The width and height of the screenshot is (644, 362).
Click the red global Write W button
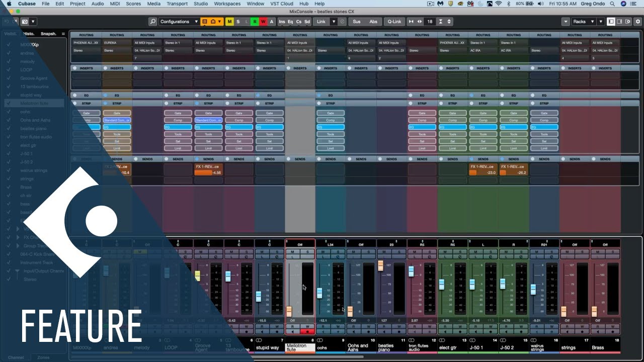[x=263, y=22]
